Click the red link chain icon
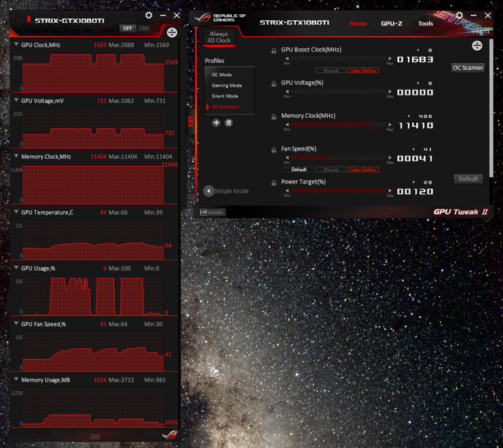This screenshot has width=503, height=448. click(x=190, y=121)
